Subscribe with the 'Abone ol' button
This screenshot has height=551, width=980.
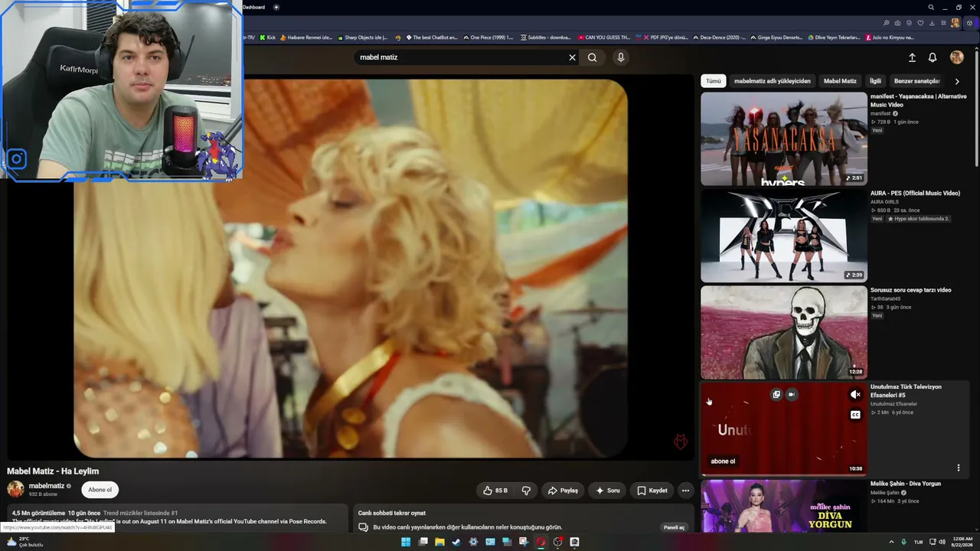click(100, 490)
